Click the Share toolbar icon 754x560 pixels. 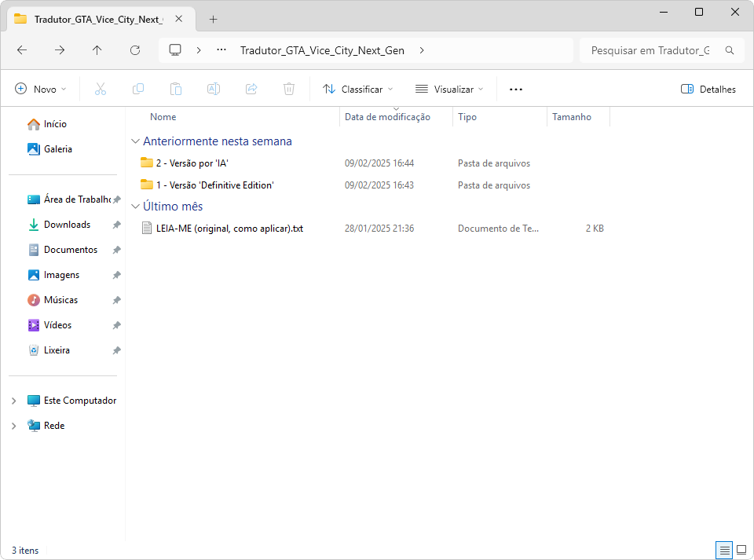coord(251,89)
